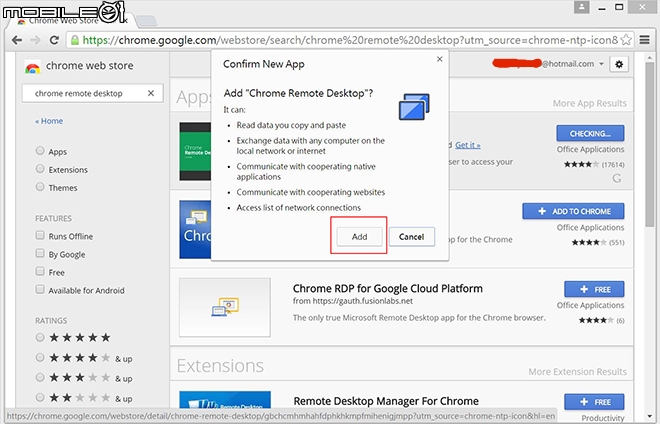Screen dimensions: 660x424
Task: Click Office Applications under ADD TO CHROME
Action: click(590, 227)
